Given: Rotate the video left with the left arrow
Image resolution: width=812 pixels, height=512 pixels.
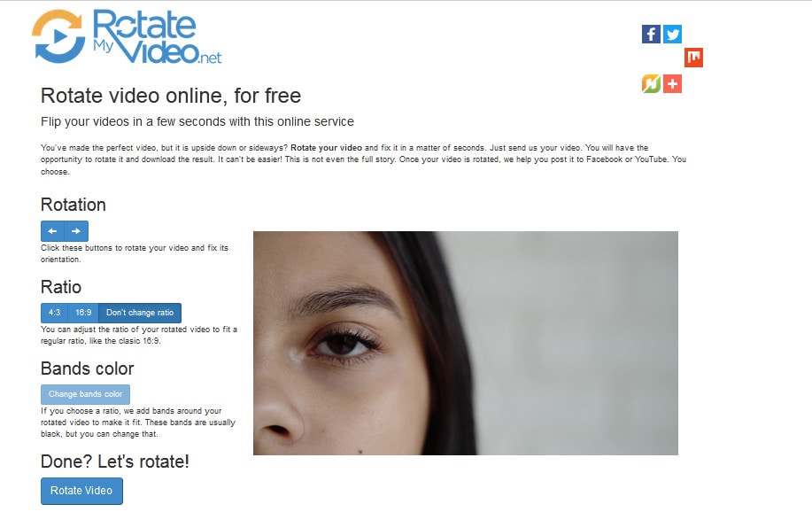Looking at the screenshot, I should coord(52,231).
